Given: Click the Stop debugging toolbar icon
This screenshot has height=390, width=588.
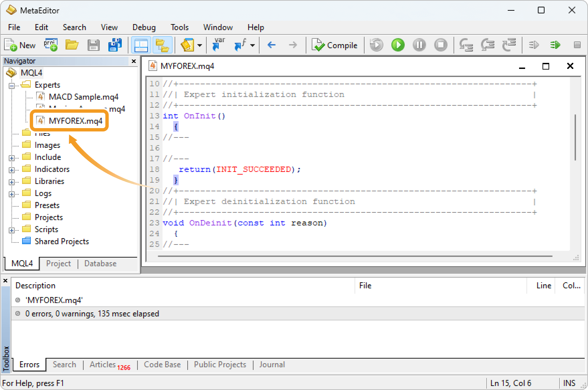Looking at the screenshot, I should (x=440, y=45).
